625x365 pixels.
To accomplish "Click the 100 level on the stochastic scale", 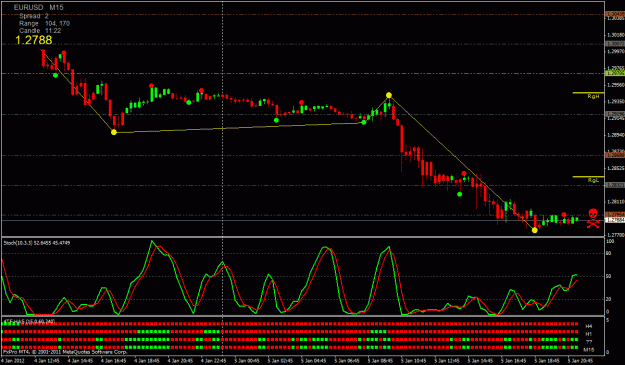I will 610,241.
